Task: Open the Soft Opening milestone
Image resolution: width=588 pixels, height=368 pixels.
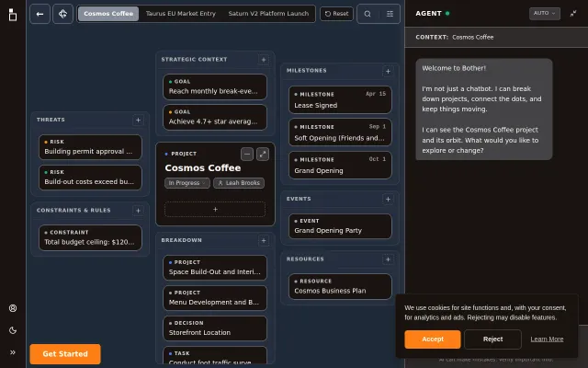Action: [x=340, y=132]
